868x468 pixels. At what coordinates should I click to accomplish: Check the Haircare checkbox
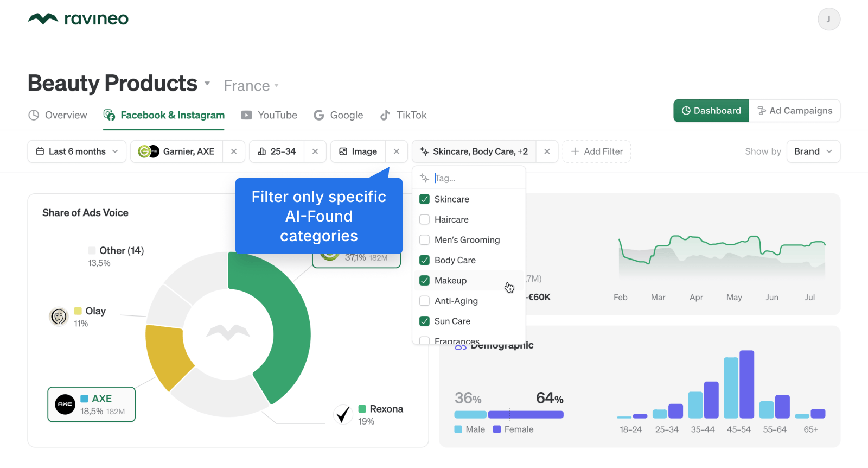coord(425,219)
